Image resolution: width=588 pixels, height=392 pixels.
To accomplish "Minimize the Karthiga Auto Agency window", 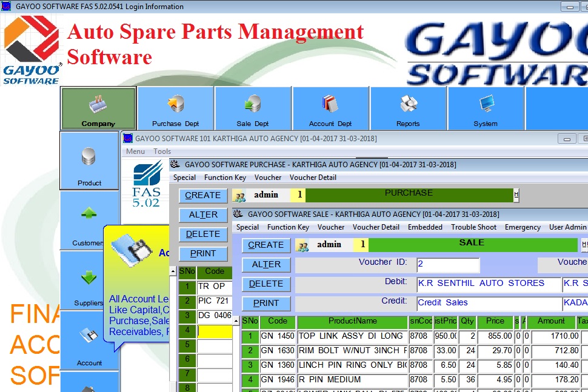I will [x=567, y=139].
